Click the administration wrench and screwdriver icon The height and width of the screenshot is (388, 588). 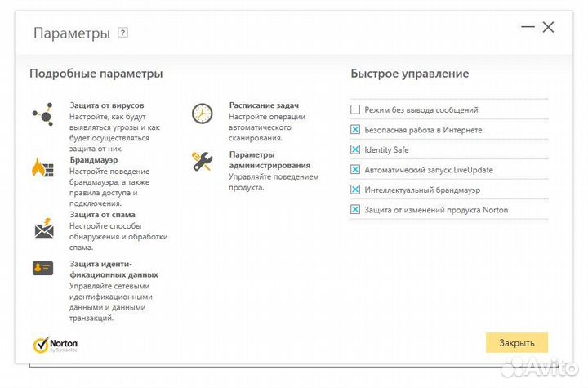[202, 161]
